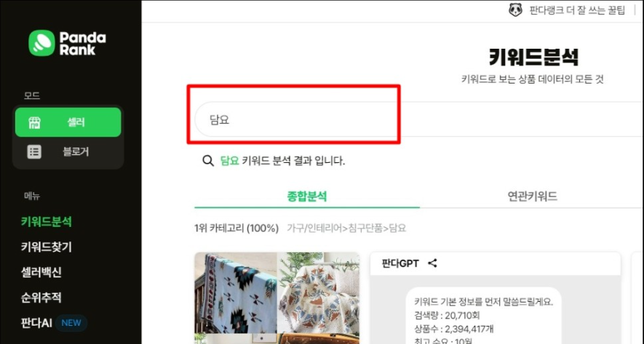Open 순위추적 from the sidebar
Viewport: 644px width, 344px height.
(x=41, y=297)
